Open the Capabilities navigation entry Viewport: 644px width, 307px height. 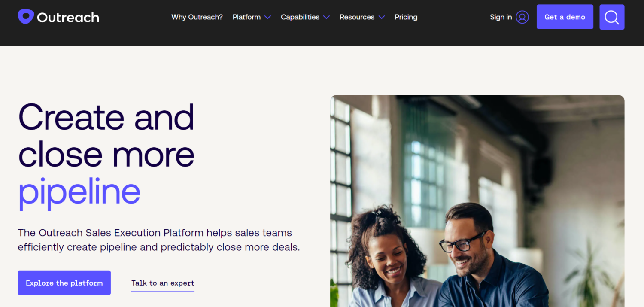300,17
